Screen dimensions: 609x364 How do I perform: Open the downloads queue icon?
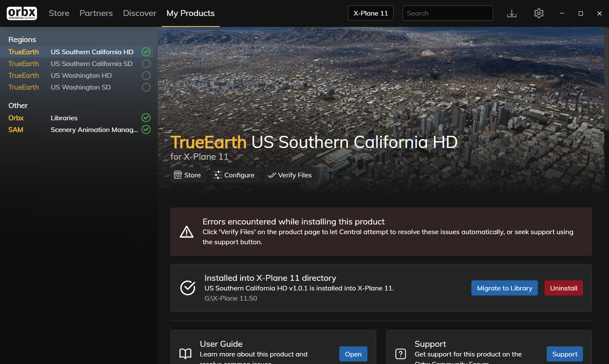click(x=512, y=13)
